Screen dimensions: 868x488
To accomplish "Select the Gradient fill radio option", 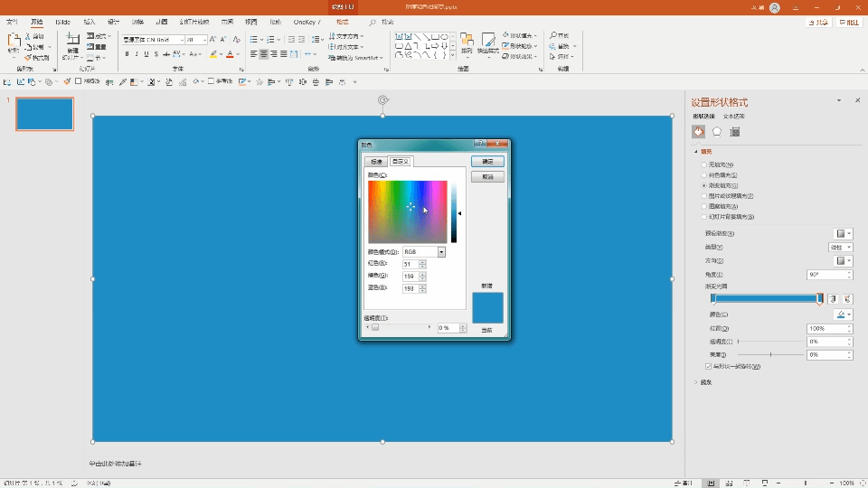I will (x=704, y=185).
